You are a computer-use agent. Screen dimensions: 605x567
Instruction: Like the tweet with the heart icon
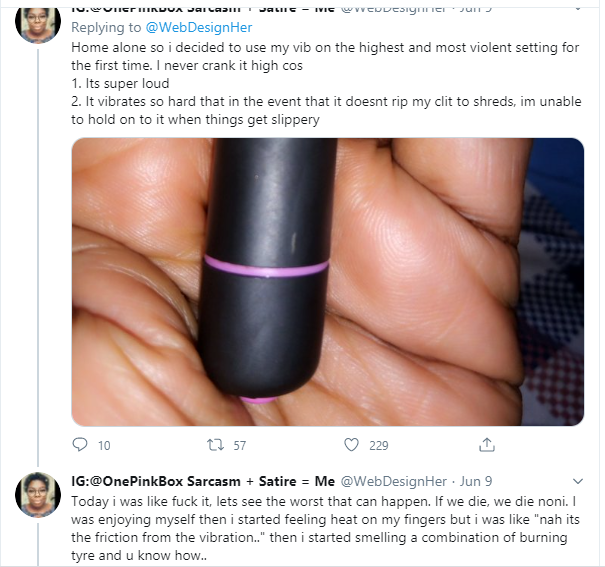pyautogui.click(x=351, y=445)
